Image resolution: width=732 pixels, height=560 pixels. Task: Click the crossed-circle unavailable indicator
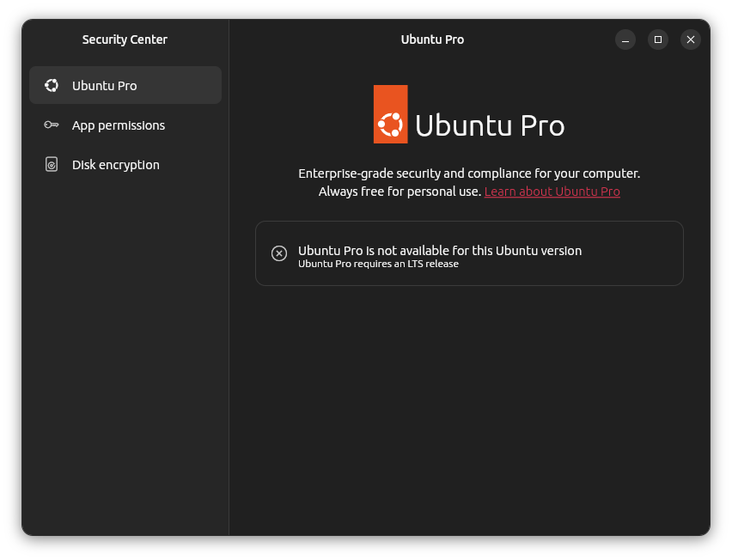tap(279, 253)
